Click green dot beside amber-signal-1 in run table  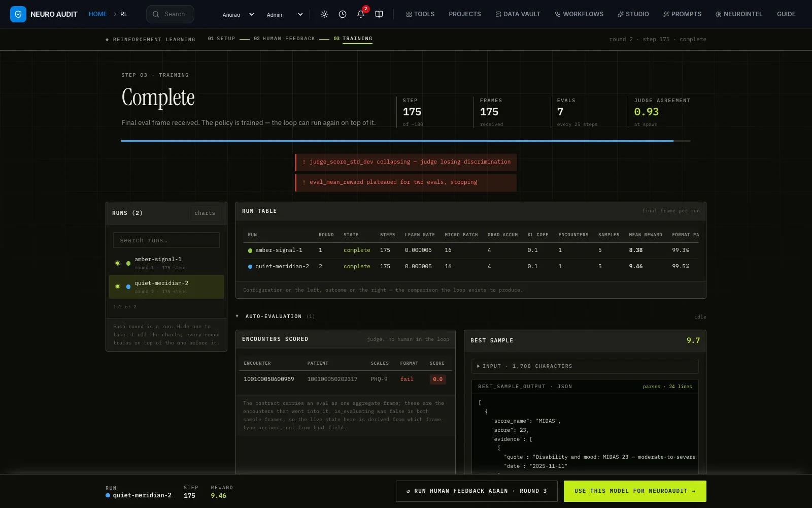[x=250, y=250]
